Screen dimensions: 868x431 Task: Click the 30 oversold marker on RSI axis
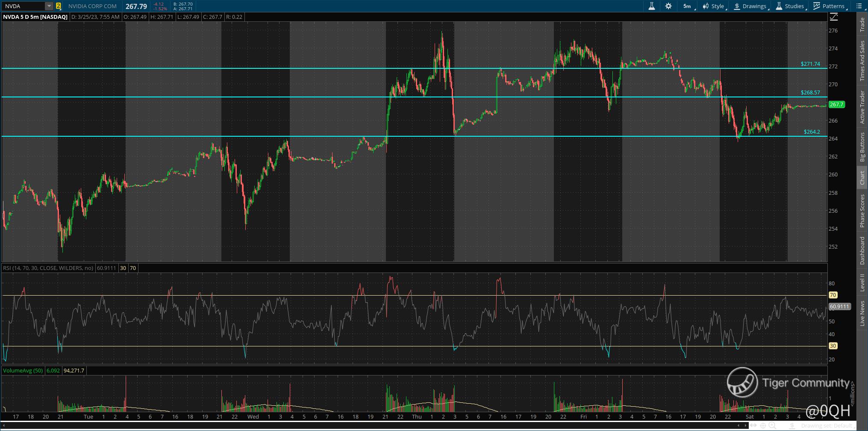[833, 346]
